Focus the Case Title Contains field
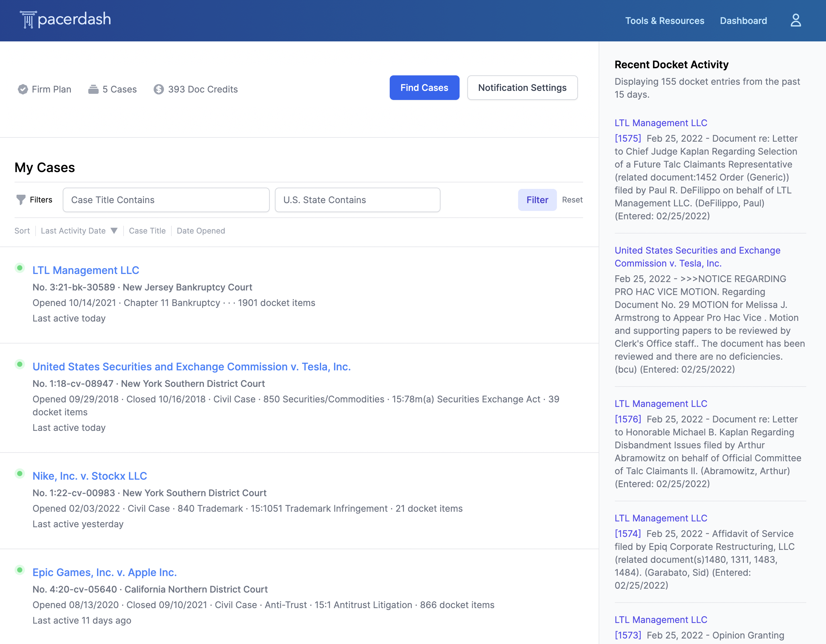The width and height of the screenshot is (826, 644). pos(166,200)
